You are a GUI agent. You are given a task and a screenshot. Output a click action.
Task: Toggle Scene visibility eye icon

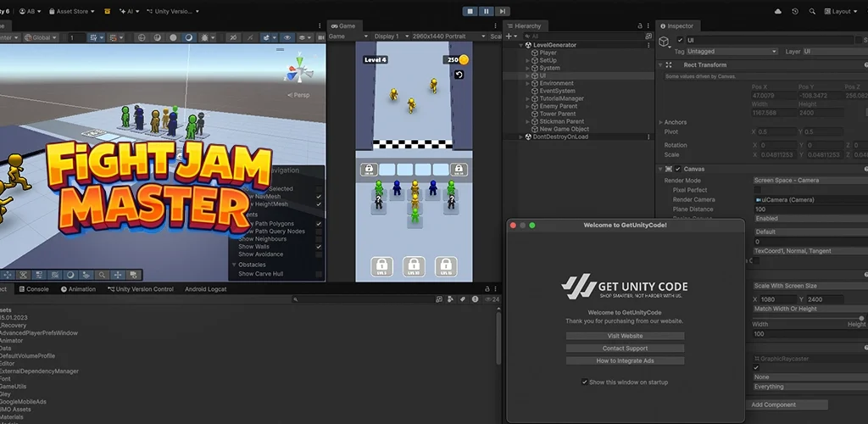pyautogui.click(x=287, y=37)
